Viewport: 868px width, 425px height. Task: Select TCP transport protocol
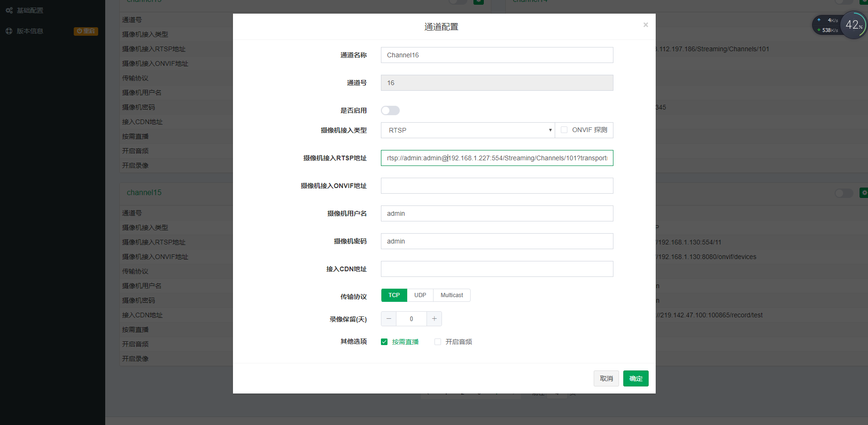click(x=394, y=295)
